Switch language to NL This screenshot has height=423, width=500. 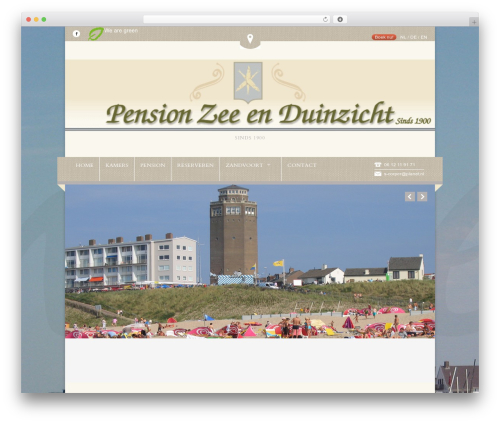(403, 37)
